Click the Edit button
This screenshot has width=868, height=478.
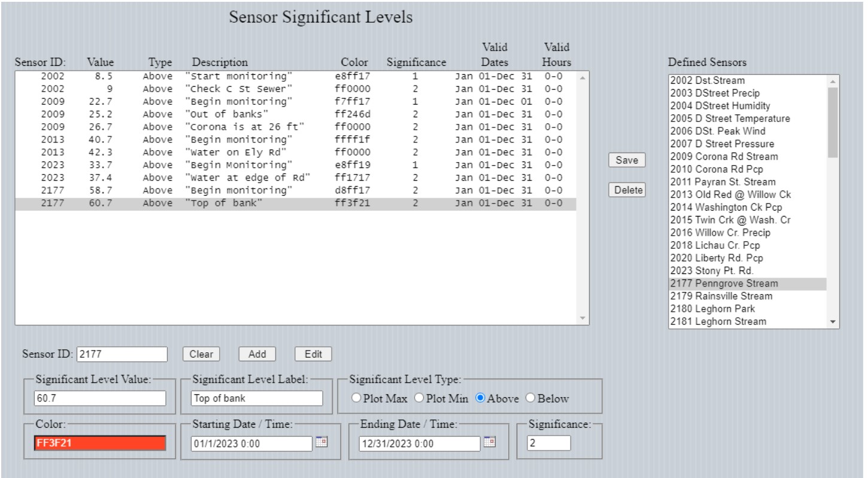[x=313, y=354]
